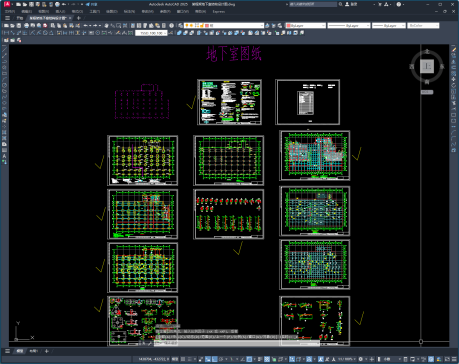Image resolution: width=459 pixels, height=364 pixels.
Task: Click the Save icon in standard toolbar
Action: pyautogui.click(x=19, y=25)
